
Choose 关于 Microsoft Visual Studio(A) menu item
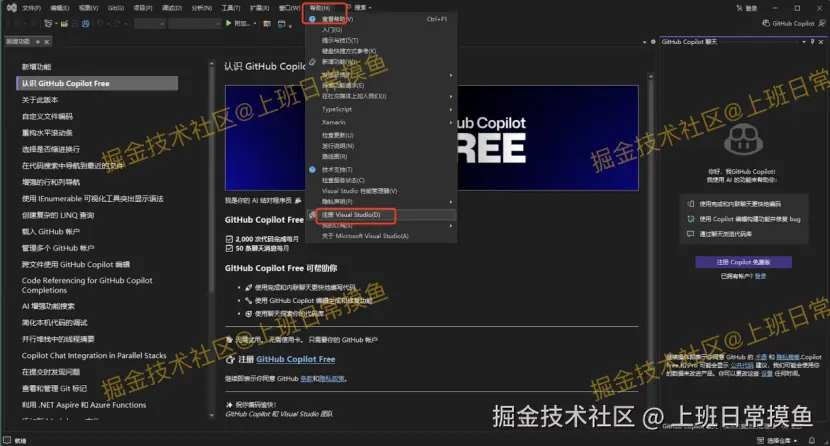(x=381, y=236)
